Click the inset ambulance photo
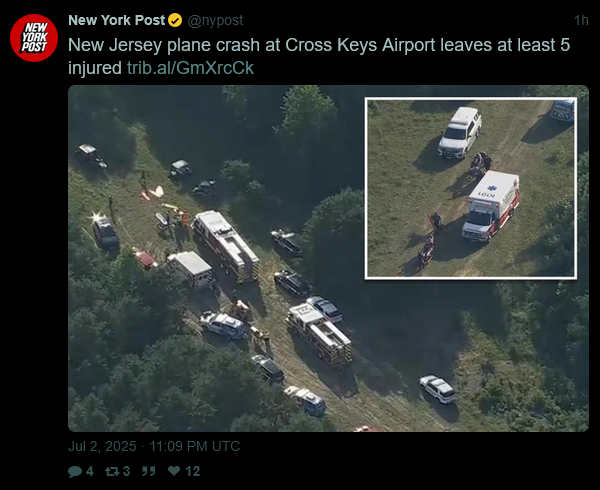The image size is (600, 490). [x=471, y=188]
